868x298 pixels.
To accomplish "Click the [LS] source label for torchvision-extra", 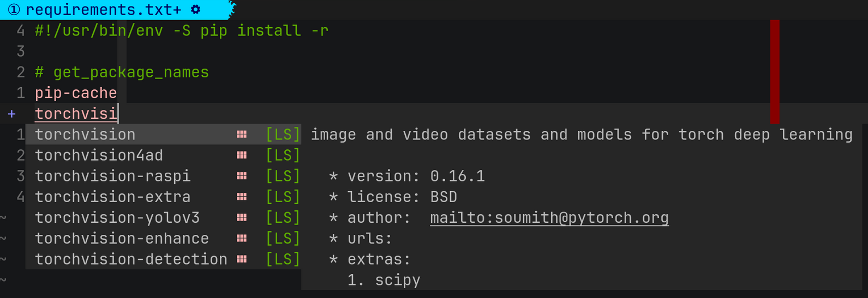I will pyautogui.click(x=283, y=197).
